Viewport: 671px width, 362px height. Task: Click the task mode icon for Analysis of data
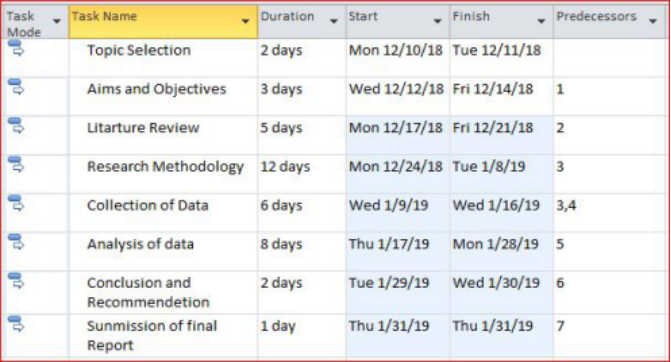(16, 242)
